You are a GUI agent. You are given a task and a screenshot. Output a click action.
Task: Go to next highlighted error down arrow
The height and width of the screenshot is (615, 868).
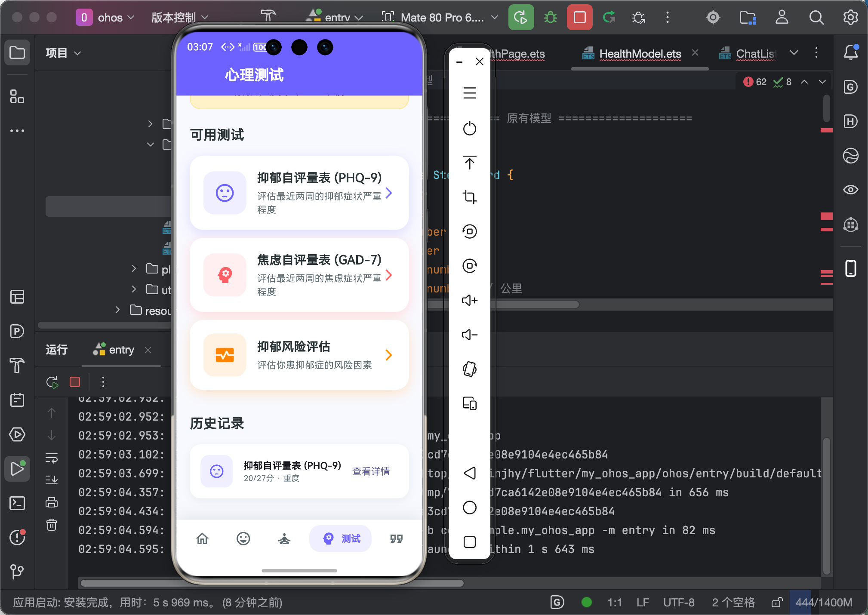(822, 82)
